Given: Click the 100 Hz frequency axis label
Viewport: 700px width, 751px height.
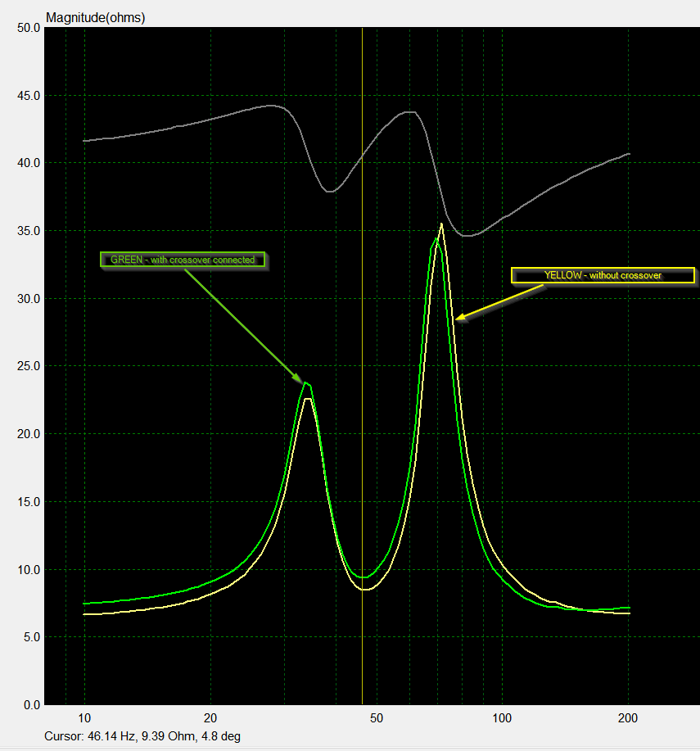Looking at the screenshot, I should click(502, 718).
